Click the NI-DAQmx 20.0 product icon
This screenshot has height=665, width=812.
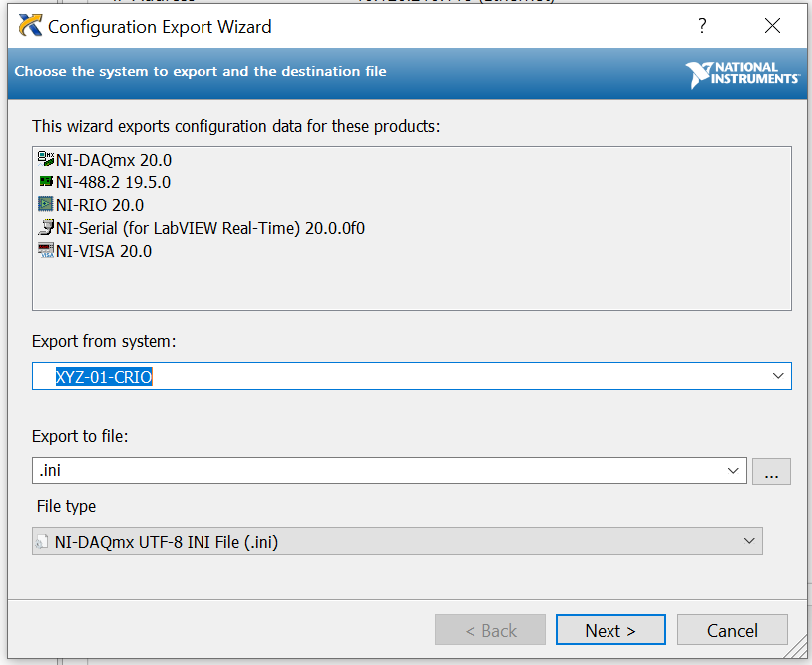pos(46,159)
